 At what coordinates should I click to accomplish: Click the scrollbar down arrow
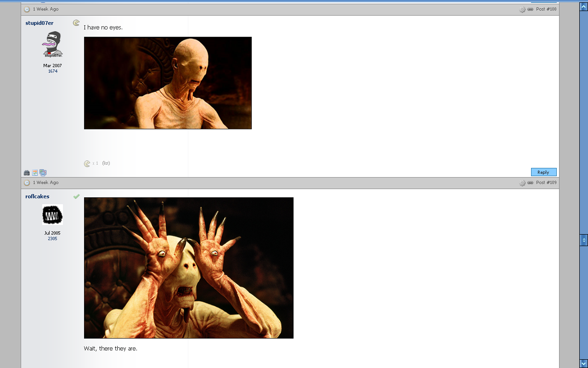(583, 363)
